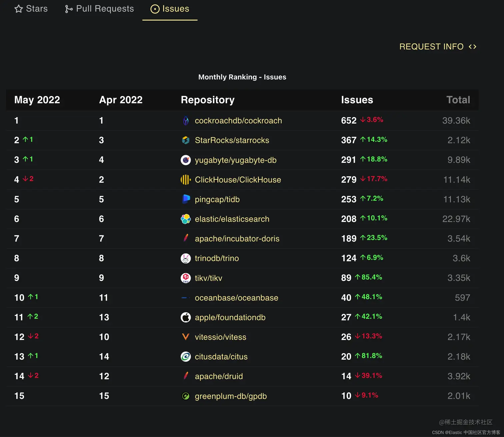This screenshot has width=504, height=437.
Task: Click the Apple logo icon
Action: point(186,317)
